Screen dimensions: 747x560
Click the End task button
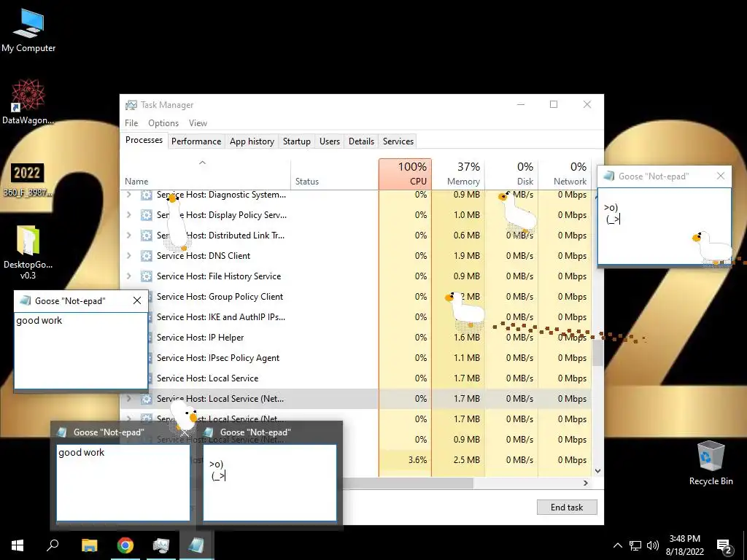[566, 507]
